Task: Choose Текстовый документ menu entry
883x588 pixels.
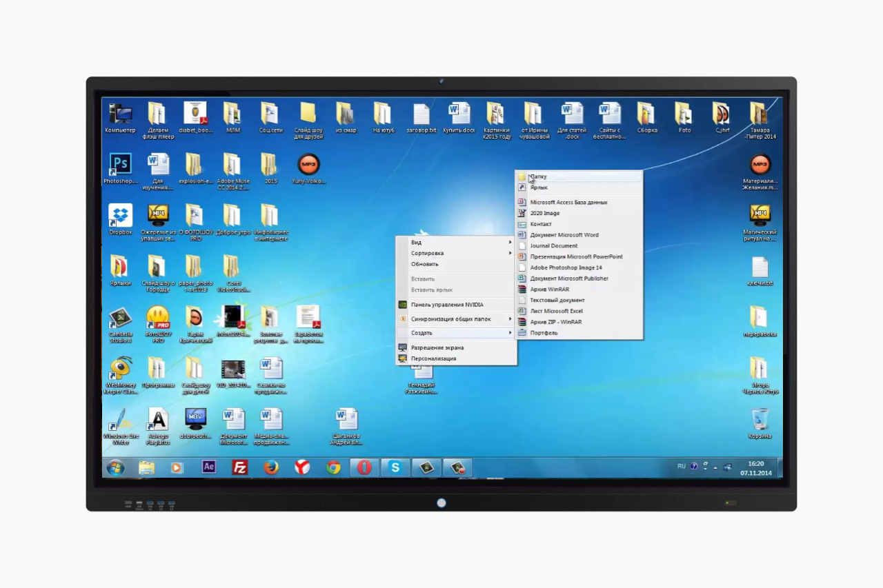Action: point(579,300)
